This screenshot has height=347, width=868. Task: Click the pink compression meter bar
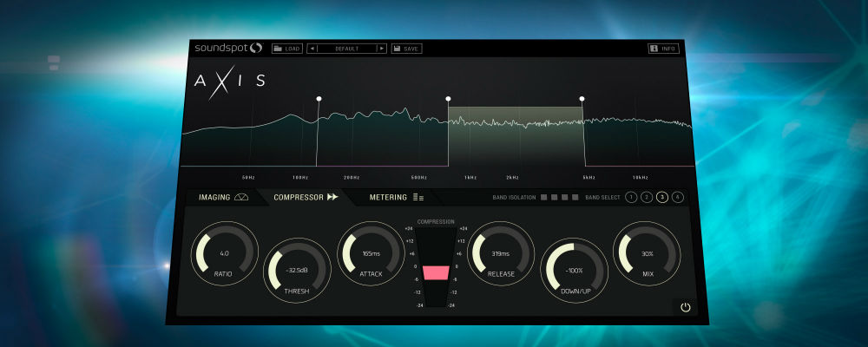tap(437, 273)
